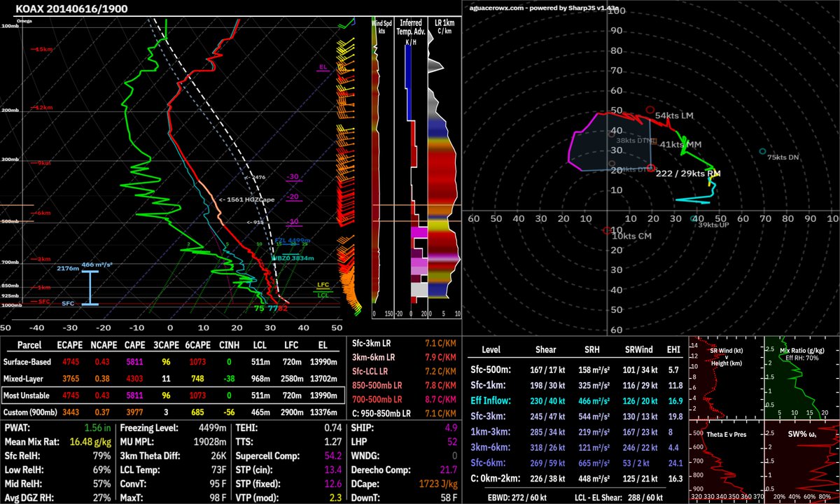This screenshot has height=504, width=840.
Task: Click the PWAT value 1.56 in
Action: pos(97,428)
